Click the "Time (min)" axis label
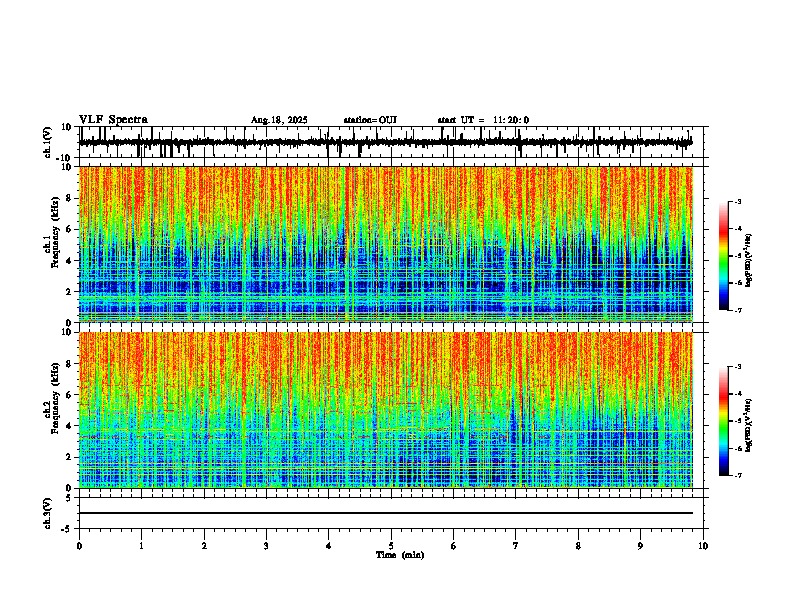 coord(400,555)
